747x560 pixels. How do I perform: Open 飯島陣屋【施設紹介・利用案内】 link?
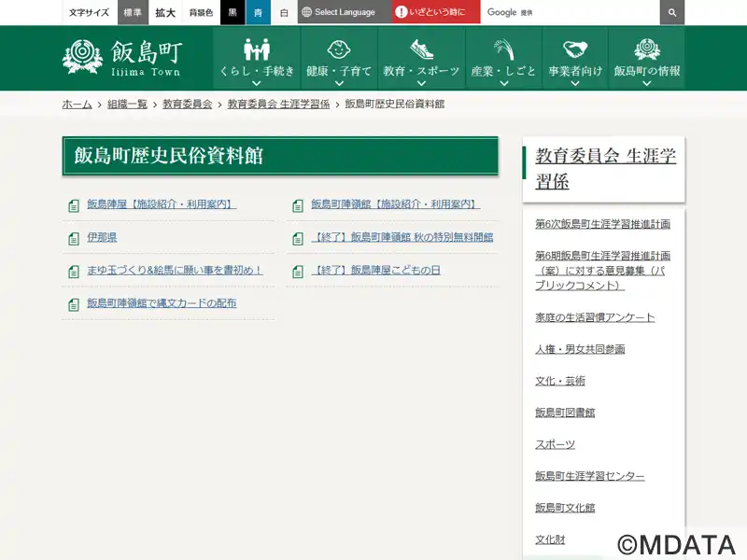[x=161, y=204]
